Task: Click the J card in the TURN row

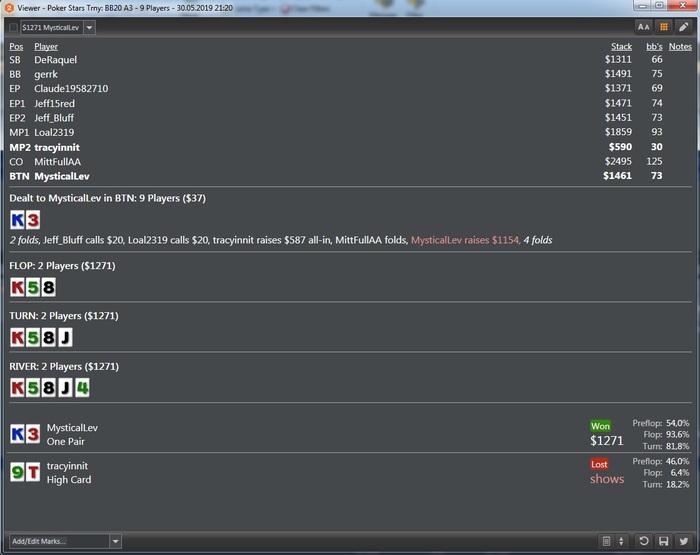Action: tap(65, 338)
